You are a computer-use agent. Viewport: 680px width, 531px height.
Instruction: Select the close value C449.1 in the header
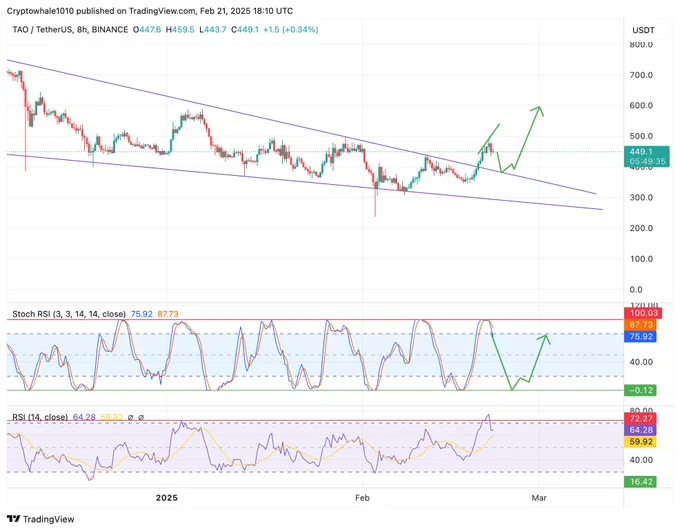point(245,30)
